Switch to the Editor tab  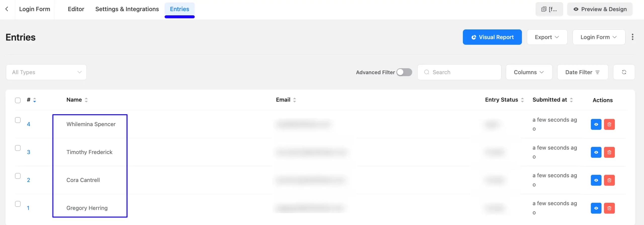(x=76, y=9)
